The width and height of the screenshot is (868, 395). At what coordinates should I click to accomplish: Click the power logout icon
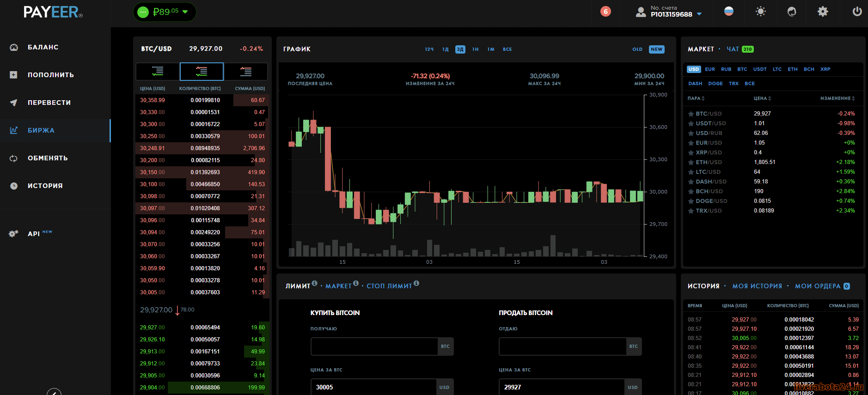click(857, 12)
